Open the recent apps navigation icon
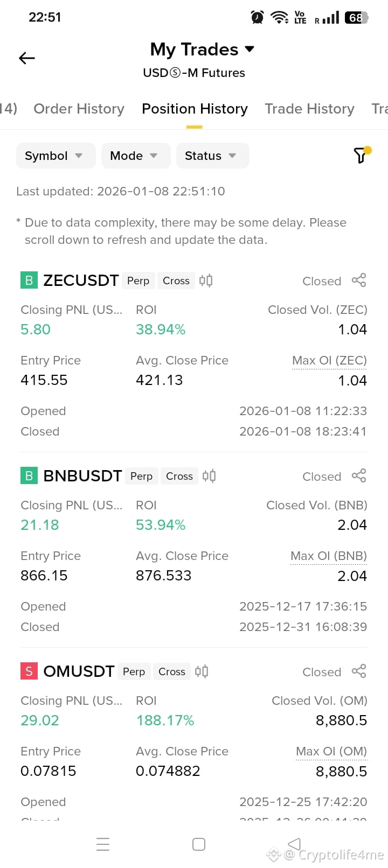388x868 pixels. click(x=103, y=844)
